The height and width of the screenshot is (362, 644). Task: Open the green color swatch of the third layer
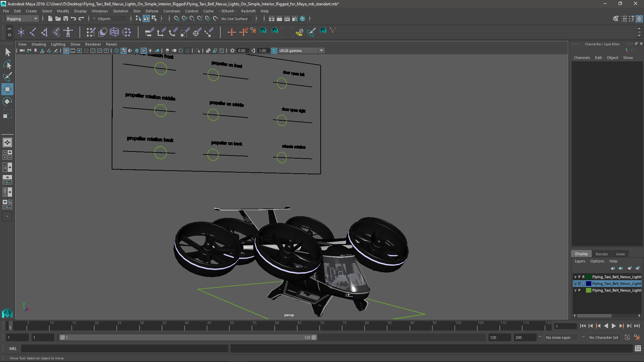(x=588, y=290)
